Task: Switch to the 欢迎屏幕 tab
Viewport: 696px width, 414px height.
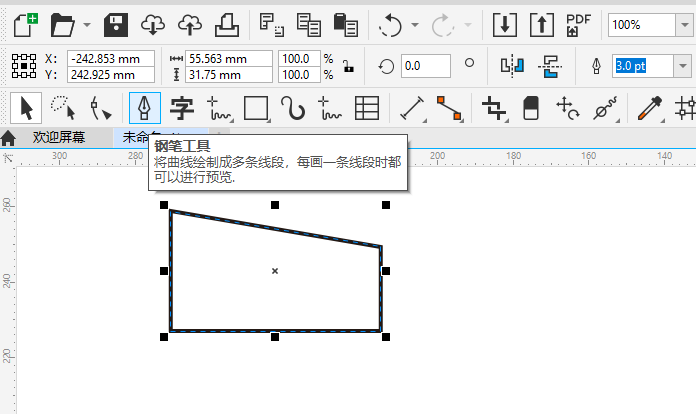Action: click(58, 137)
